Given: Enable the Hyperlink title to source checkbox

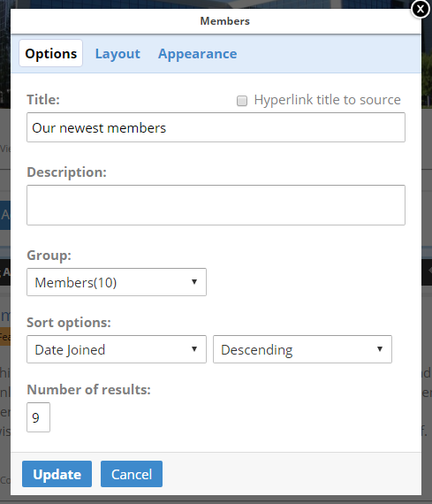Looking at the screenshot, I should pyautogui.click(x=242, y=101).
